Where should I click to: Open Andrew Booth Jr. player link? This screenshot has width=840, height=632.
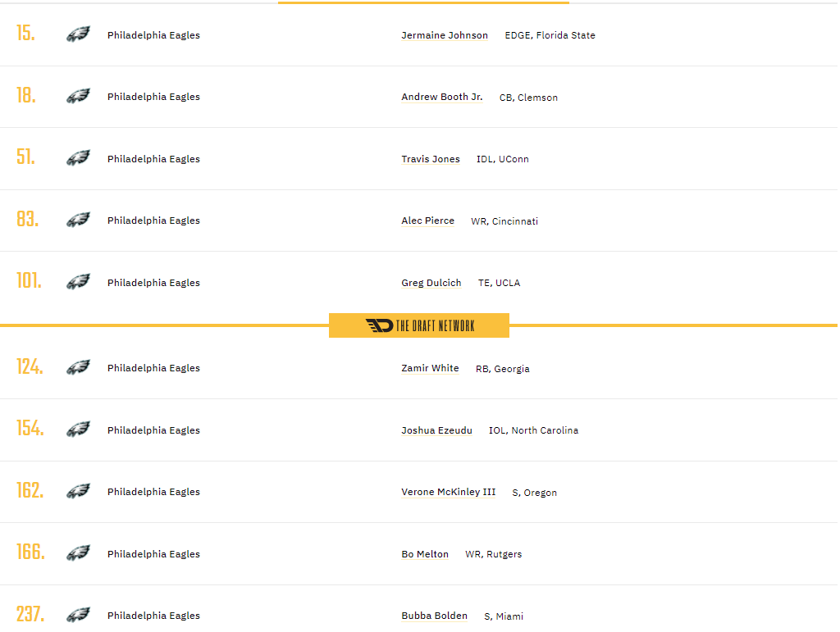click(x=442, y=97)
